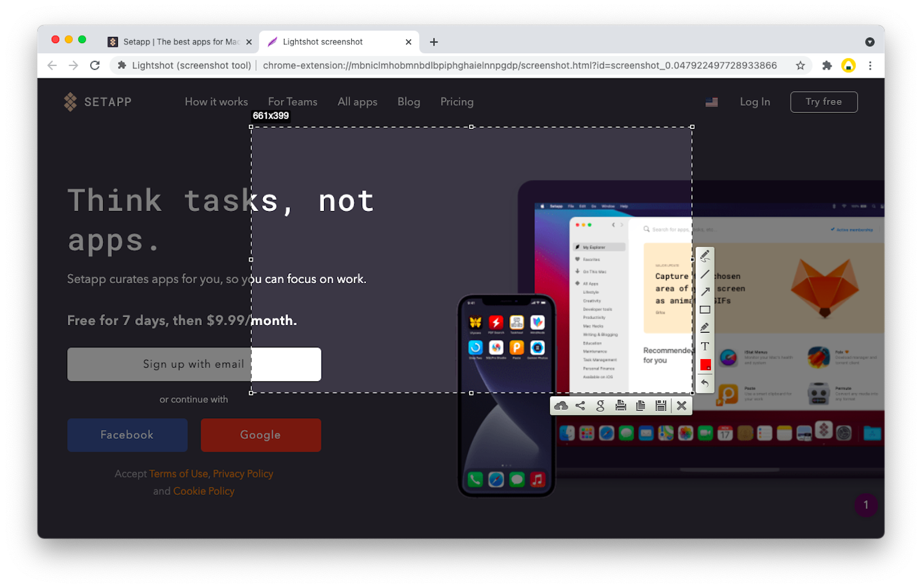Screen dimensions: 922x588
Task: Select the Text tool
Action: [x=705, y=346]
